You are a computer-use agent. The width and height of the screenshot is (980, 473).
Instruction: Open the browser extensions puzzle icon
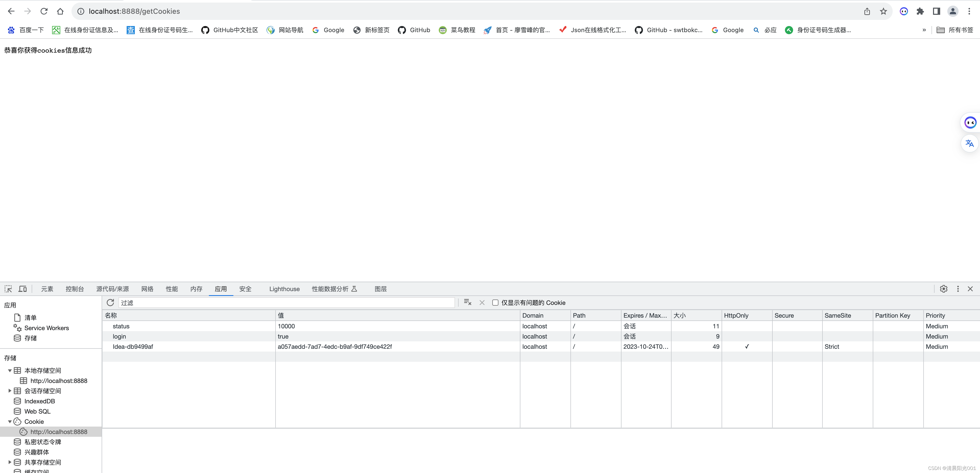pyautogui.click(x=920, y=11)
